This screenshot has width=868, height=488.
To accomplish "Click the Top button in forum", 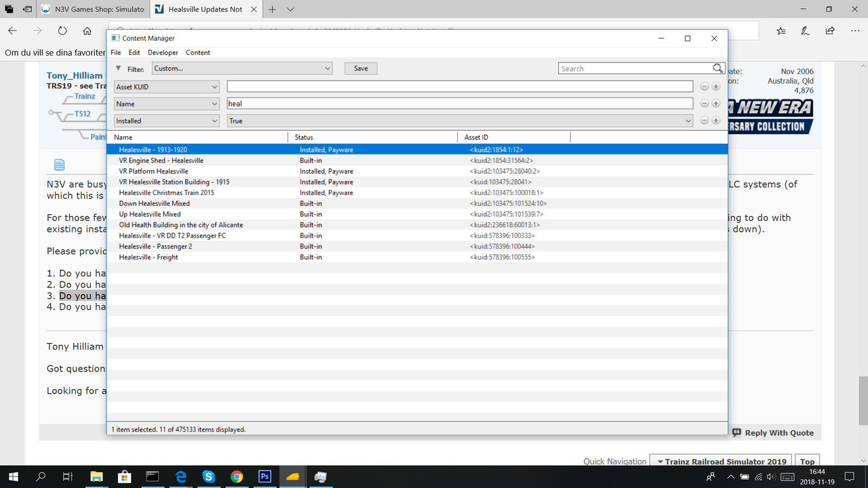I will pos(806,461).
